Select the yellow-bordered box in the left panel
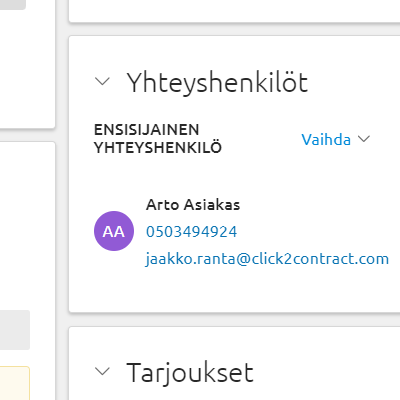Screen dimensions: 400x400 pyautogui.click(x=15, y=383)
